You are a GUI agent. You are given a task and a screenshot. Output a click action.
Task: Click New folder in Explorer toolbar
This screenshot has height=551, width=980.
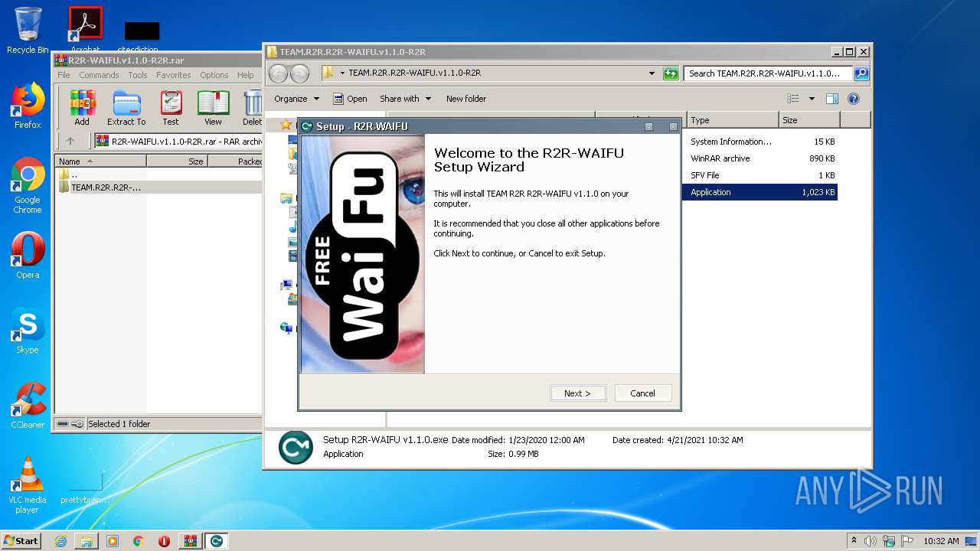pos(466,99)
